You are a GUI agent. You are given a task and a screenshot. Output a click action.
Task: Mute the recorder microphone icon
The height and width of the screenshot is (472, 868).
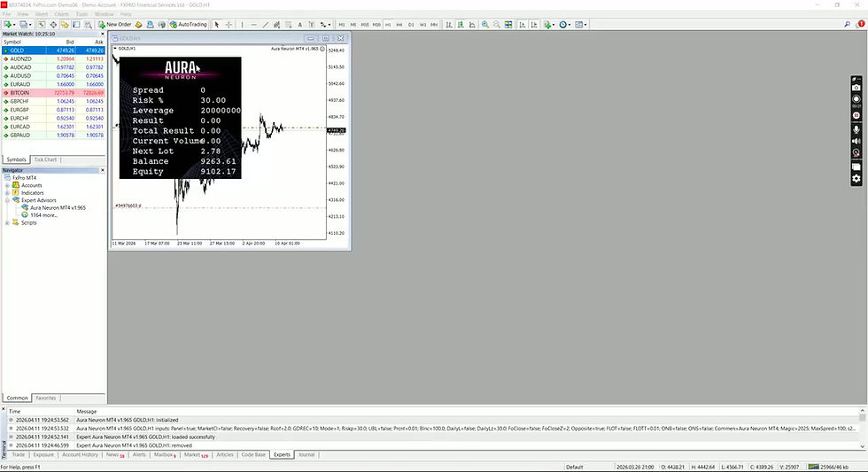[856, 129]
